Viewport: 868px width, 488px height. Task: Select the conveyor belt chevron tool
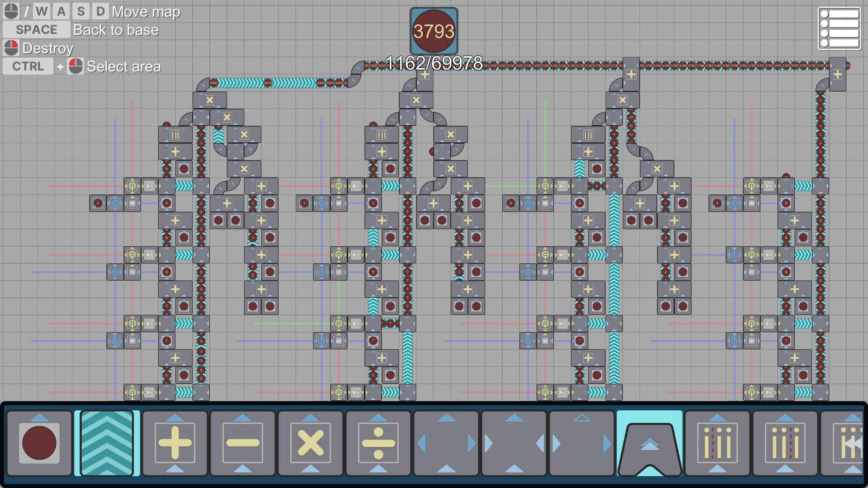[107, 443]
